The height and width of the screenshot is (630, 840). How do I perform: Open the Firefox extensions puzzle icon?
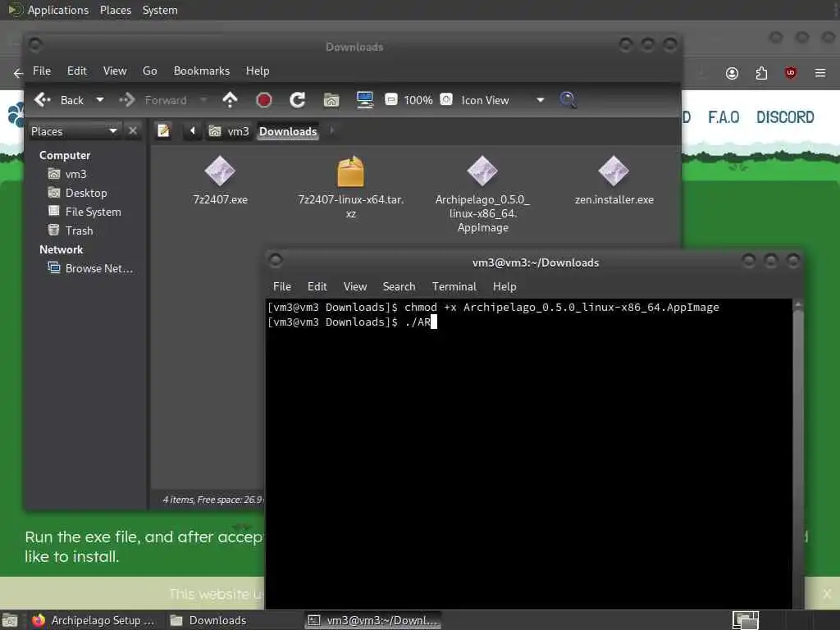coord(761,73)
